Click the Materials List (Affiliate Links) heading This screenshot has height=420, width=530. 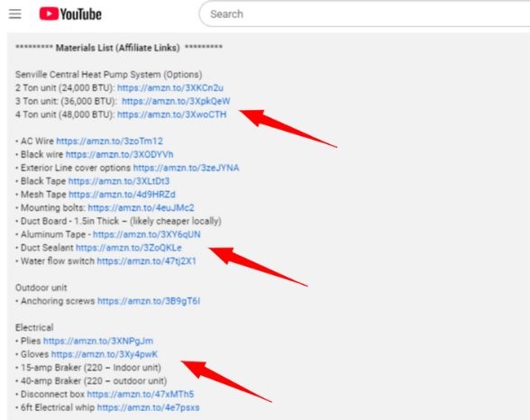click(x=117, y=48)
